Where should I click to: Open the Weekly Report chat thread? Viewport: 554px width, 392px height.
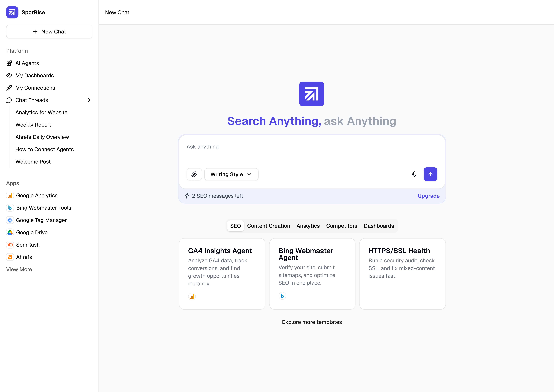(33, 125)
